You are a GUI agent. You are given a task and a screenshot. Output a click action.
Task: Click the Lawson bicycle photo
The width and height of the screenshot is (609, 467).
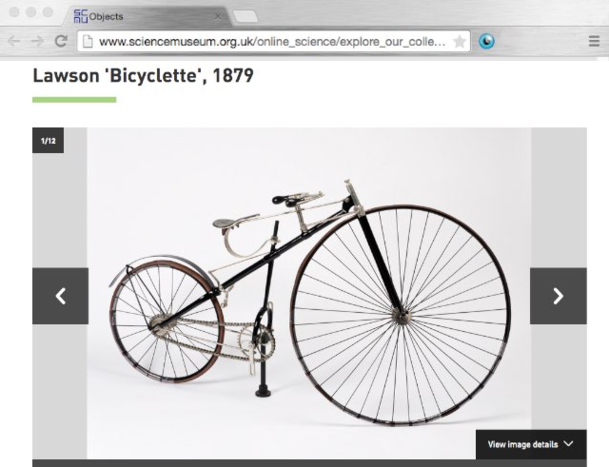(309, 293)
